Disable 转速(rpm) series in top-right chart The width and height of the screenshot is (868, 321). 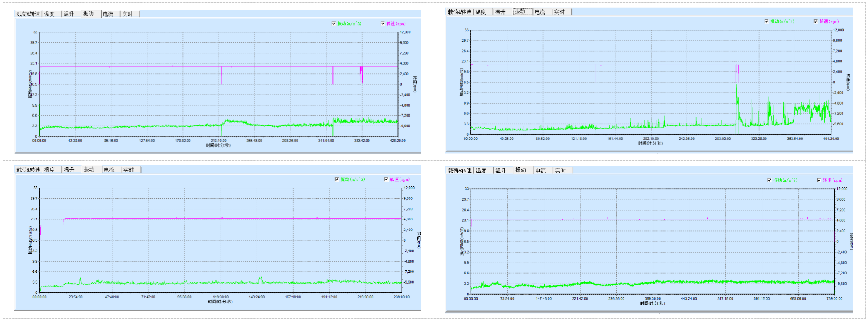pyautogui.click(x=816, y=21)
